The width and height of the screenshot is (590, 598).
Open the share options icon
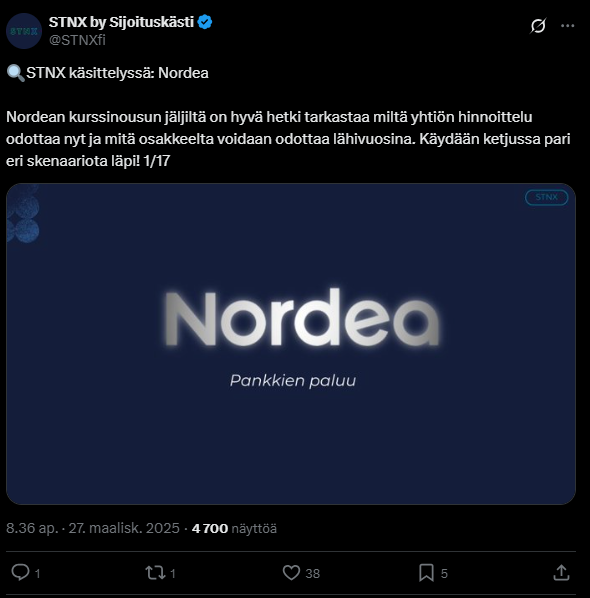(561, 573)
